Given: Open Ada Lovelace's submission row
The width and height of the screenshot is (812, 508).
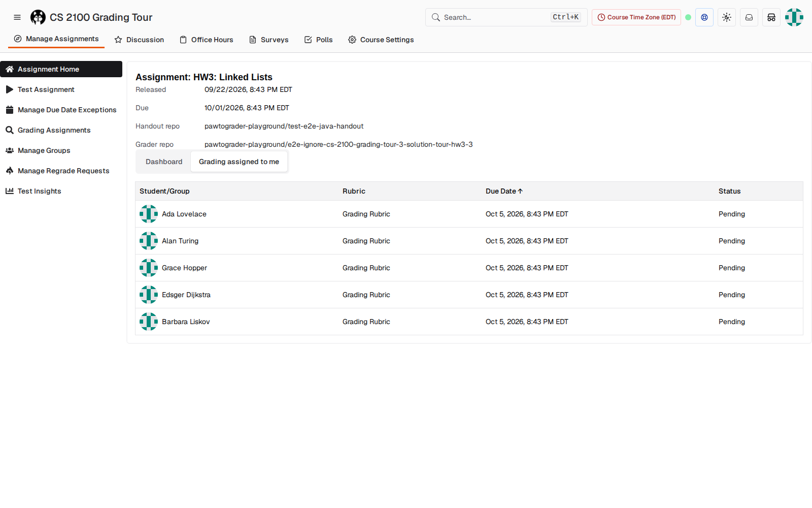Looking at the screenshot, I should (x=469, y=214).
